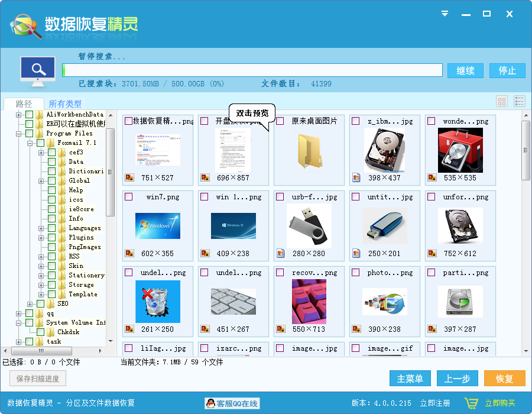Click the scan progress bar
This screenshot has width=532, height=414.
click(252, 70)
